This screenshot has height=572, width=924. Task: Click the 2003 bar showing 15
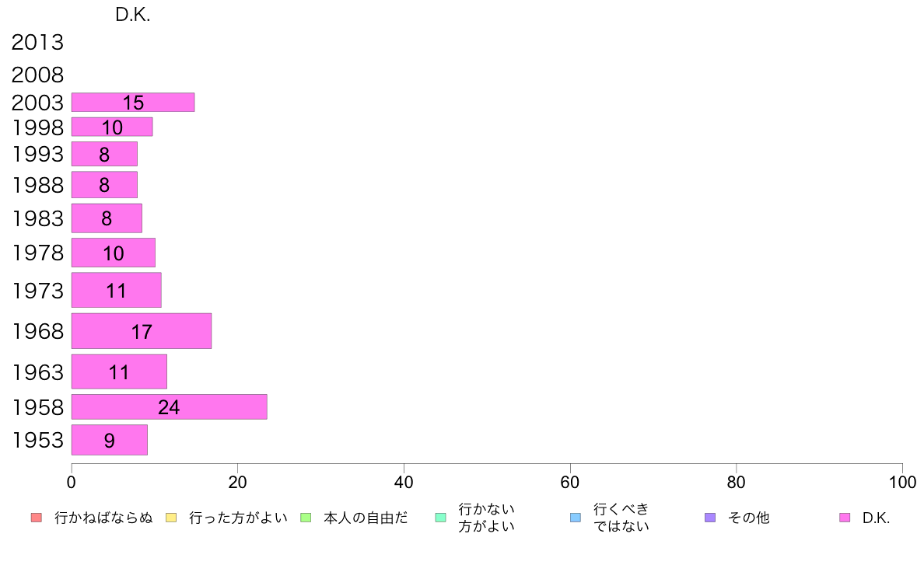(132, 102)
